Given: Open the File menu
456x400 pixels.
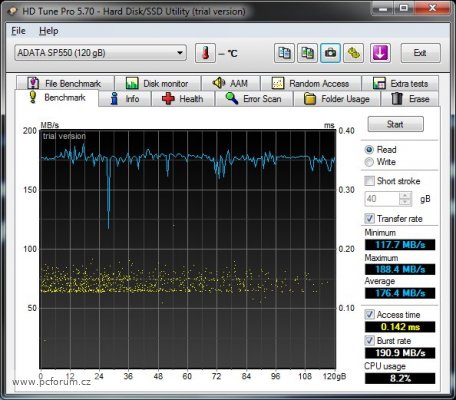Looking at the screenshot, I should [x=18, y=31].
